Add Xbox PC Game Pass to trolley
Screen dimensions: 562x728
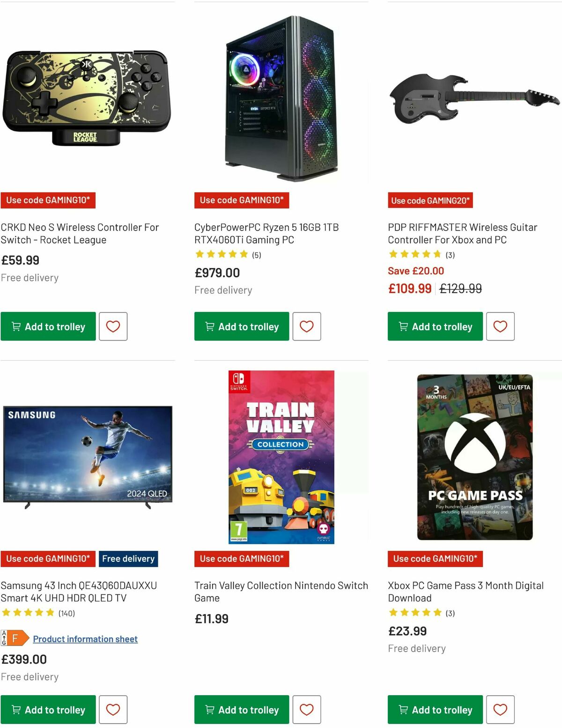435,710
